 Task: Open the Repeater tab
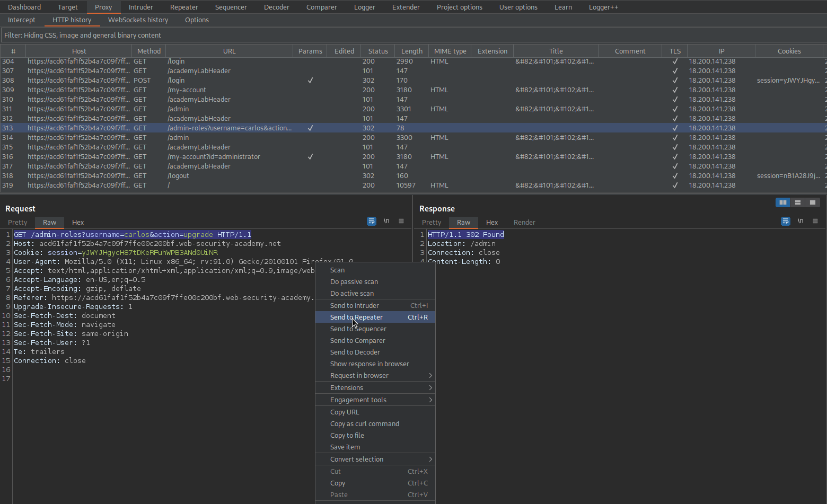184,7
